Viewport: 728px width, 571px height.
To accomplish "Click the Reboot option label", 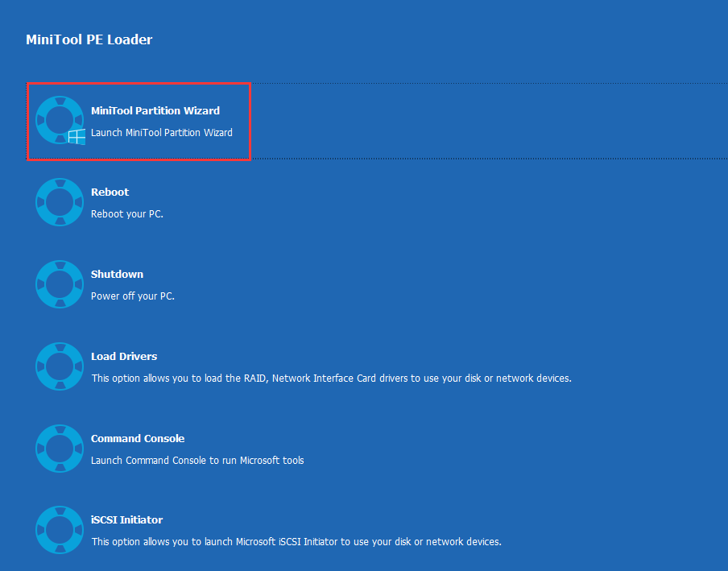I will (110, 192).
